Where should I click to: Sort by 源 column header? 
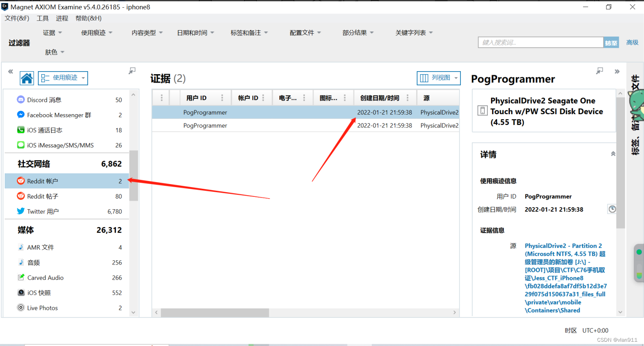[426, 98]
